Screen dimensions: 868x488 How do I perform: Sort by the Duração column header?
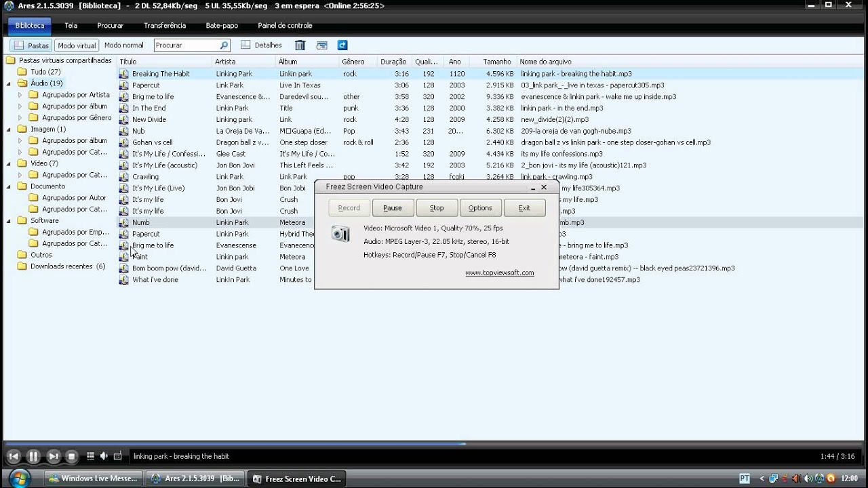coord(394,62)
